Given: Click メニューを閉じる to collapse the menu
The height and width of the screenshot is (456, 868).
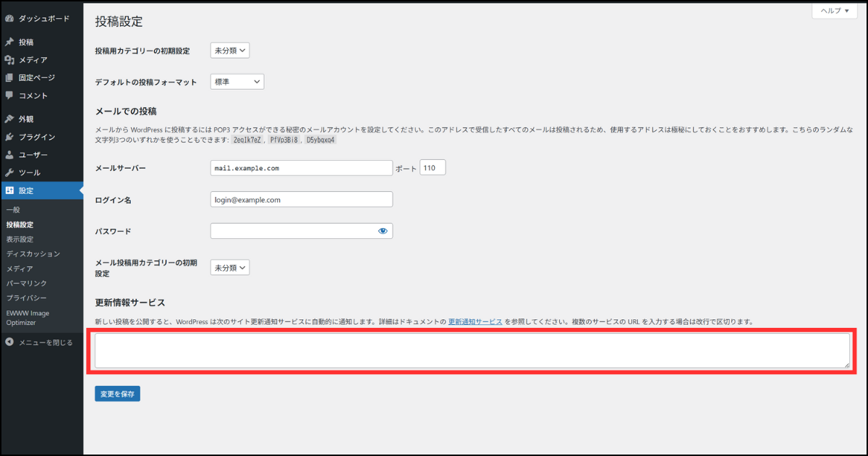Looking at the screenshot, I should click(46, 342).
